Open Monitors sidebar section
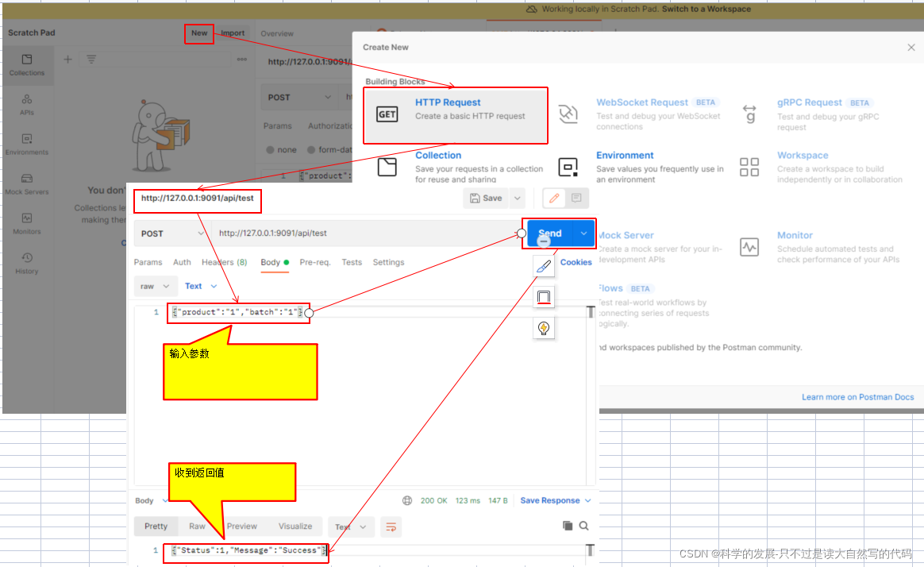924x567 pixels. [26, 224]
